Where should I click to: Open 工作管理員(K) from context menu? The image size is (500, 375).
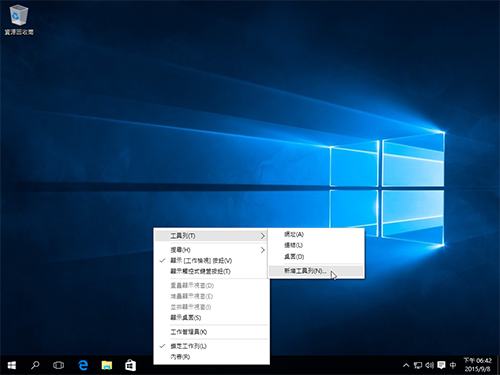tap(211, 332)
